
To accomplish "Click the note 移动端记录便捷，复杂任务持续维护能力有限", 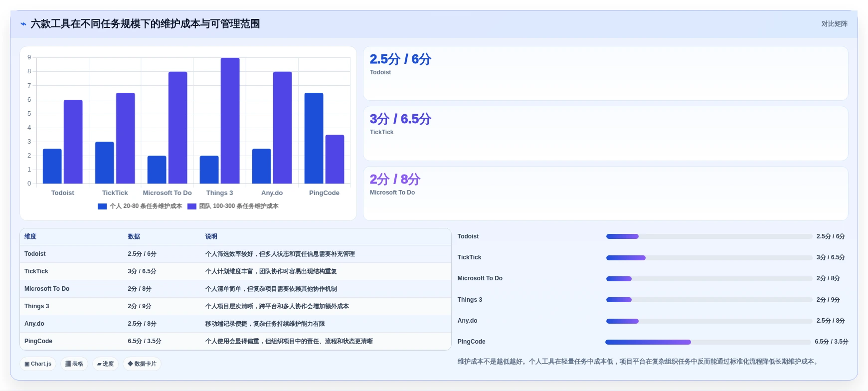I will click(265, 324).
